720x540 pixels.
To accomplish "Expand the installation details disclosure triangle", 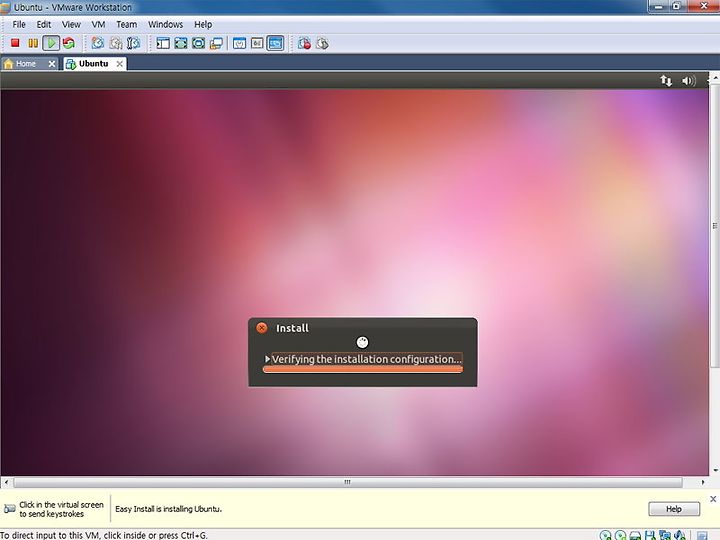I will (x=267, y=359).
